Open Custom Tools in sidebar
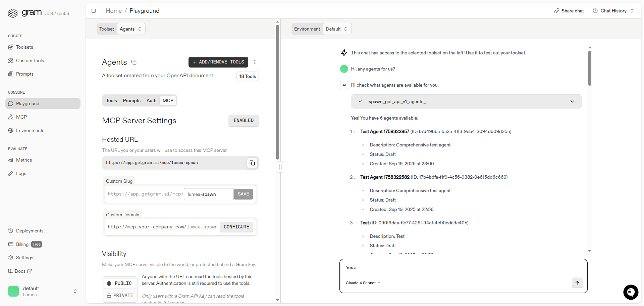This screenshot has width=644, height=306. [x=43, y=60]
